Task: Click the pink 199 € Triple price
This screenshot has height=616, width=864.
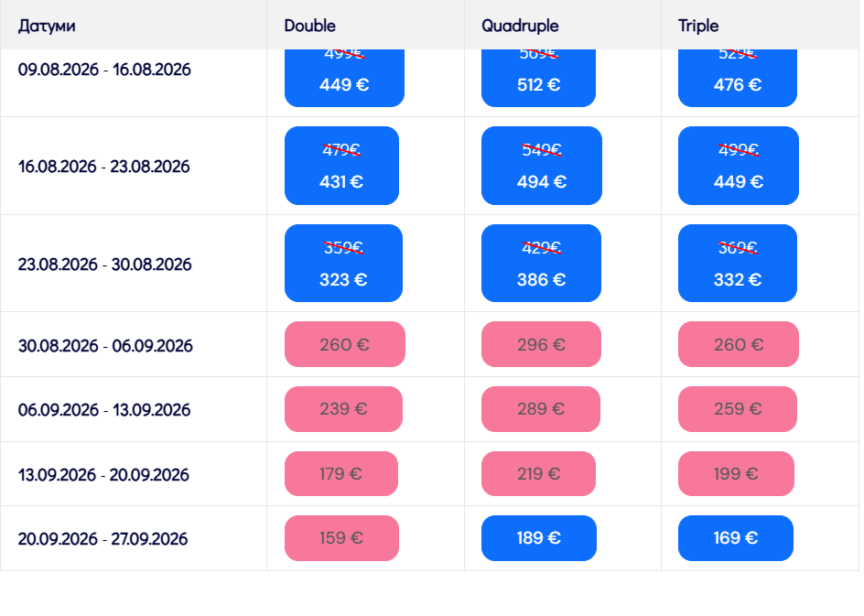Action: click(736, 474)
